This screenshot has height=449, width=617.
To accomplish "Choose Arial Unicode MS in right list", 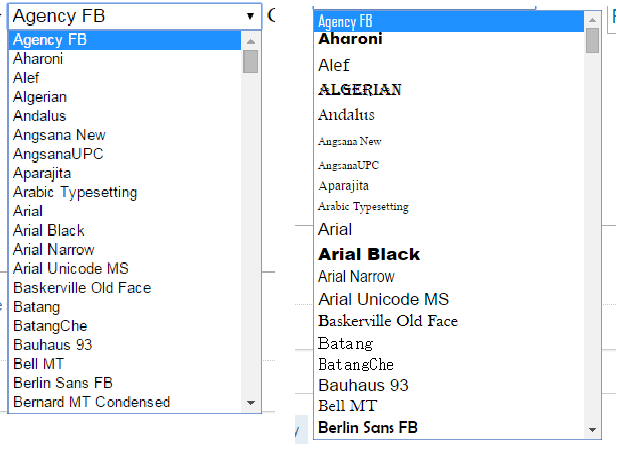I will point(383,299).
